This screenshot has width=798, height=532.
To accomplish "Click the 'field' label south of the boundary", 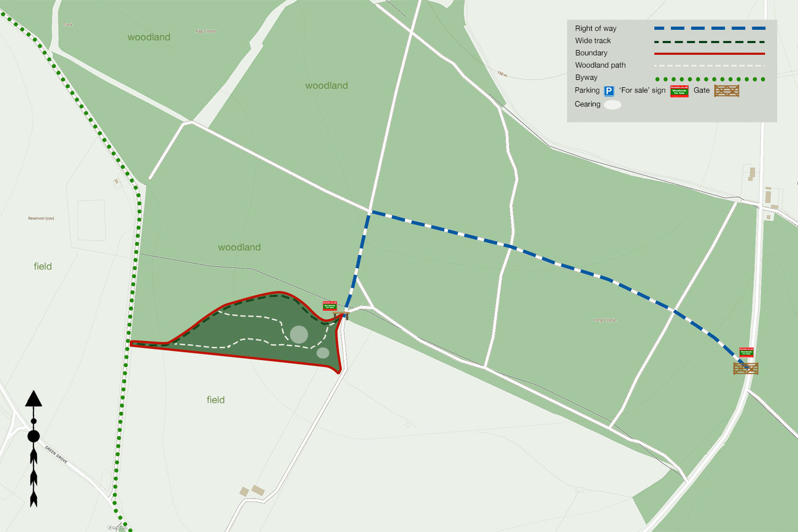I will click(x=215, y=400).
